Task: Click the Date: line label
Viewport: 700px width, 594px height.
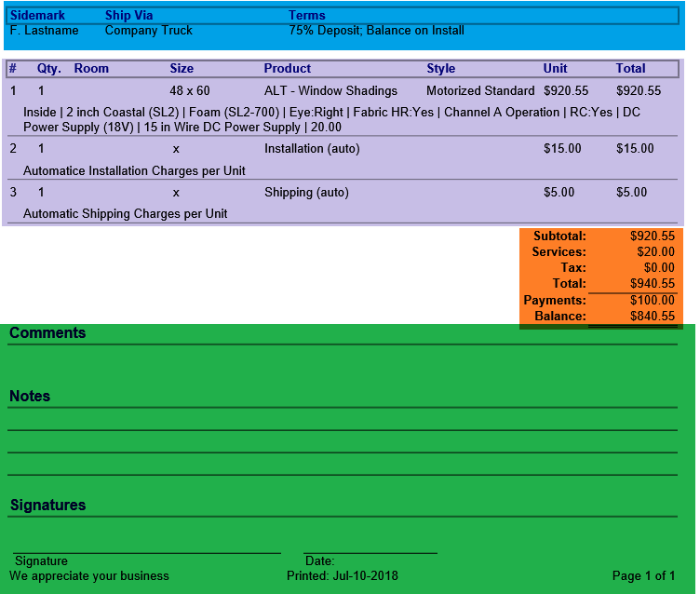Action: pyautogui.click(x=319, y=561)
